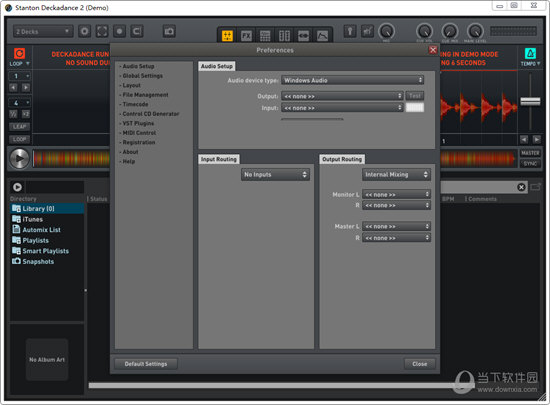Click the track search input field

point(478,187)
